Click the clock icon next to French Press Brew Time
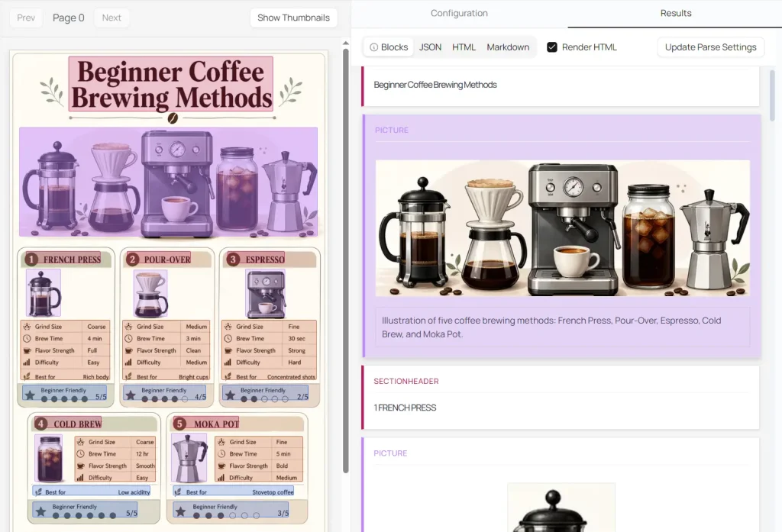This screenshot has width=782, height=532. [x=26, y=338]
